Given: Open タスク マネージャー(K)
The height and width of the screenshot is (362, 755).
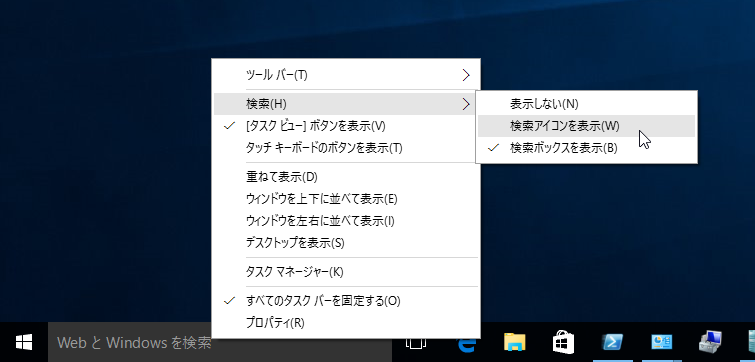Looking at the screenshot, I should pyautogui.click(x=347, y=272).
